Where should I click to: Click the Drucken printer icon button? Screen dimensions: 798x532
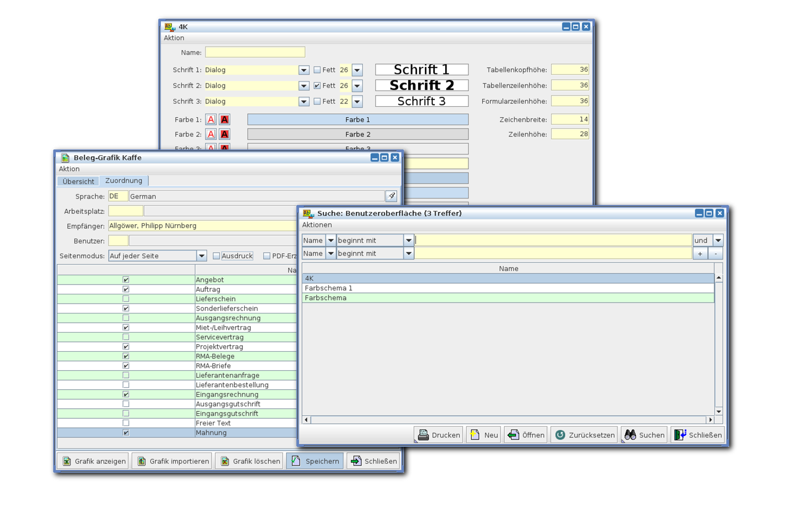point(423,435)
